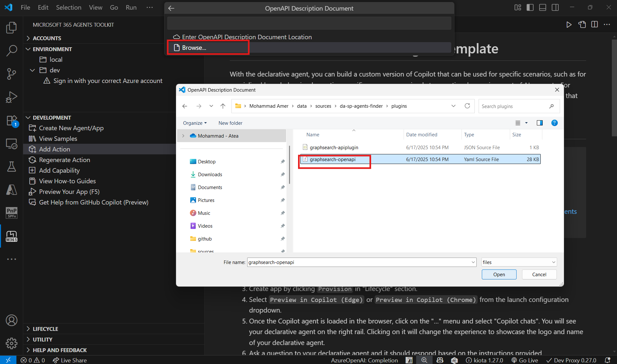Viewport: 617px width, 364px height.
Task: Toggle the Secondary Side Bar
Action: click(x=555, y=7)
